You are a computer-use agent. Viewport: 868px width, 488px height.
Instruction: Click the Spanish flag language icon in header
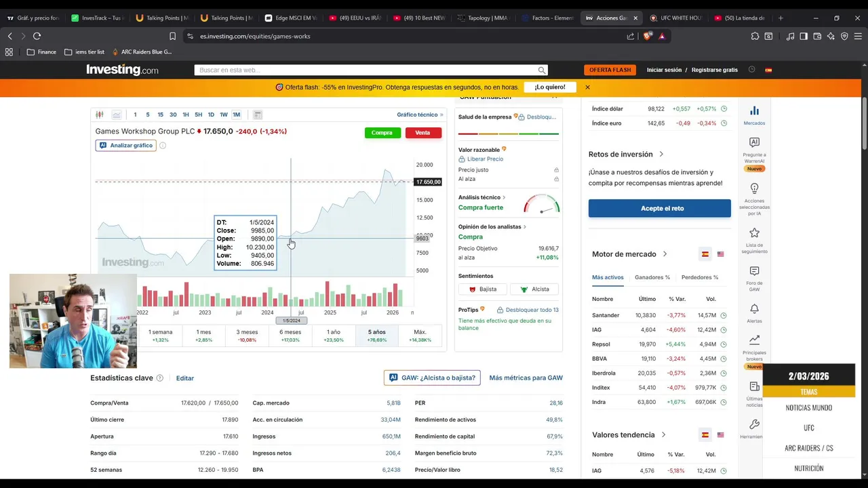tap(768, 70)
